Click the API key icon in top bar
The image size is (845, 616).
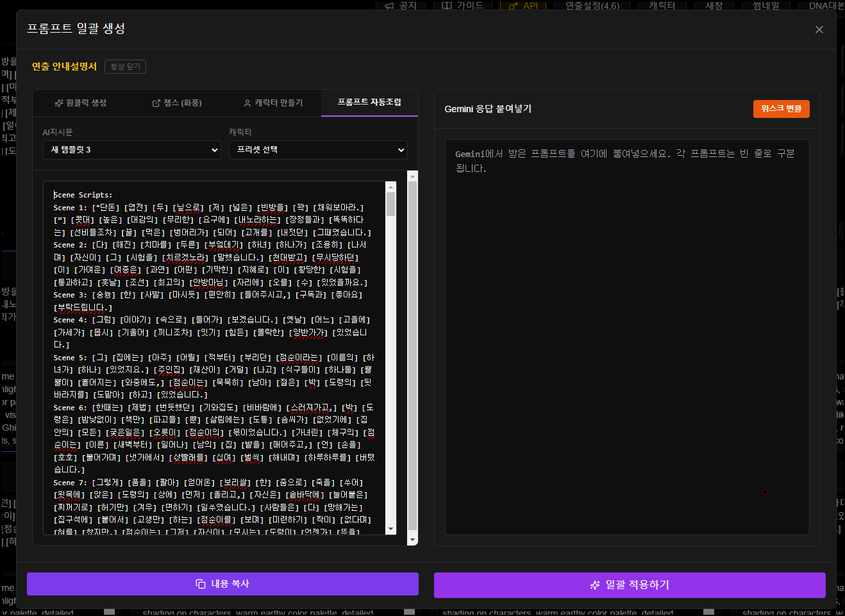click(x=513, y=6)
